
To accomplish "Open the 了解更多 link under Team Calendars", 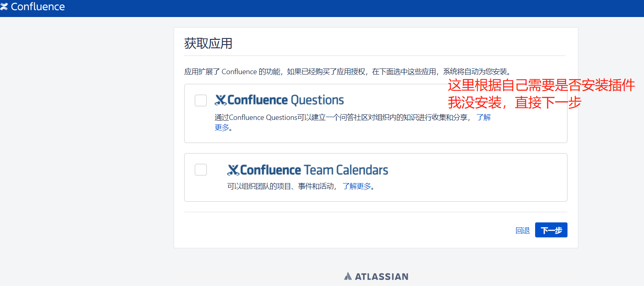I will point(356,186).
